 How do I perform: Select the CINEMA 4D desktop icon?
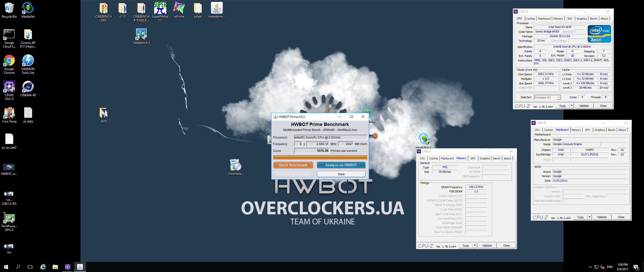pyautogui.click(x=28, y=89)
